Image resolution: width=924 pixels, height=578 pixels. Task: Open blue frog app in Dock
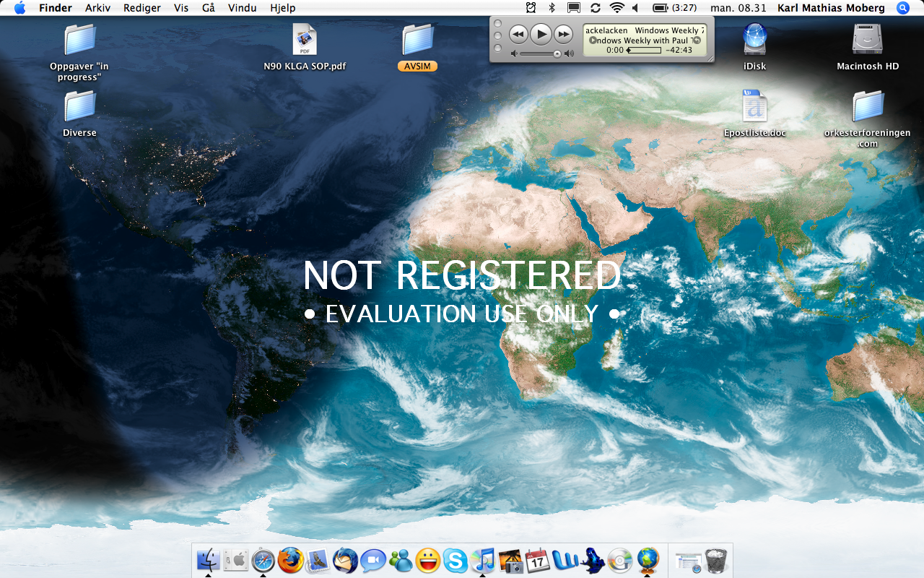click(x=593, y=560)
